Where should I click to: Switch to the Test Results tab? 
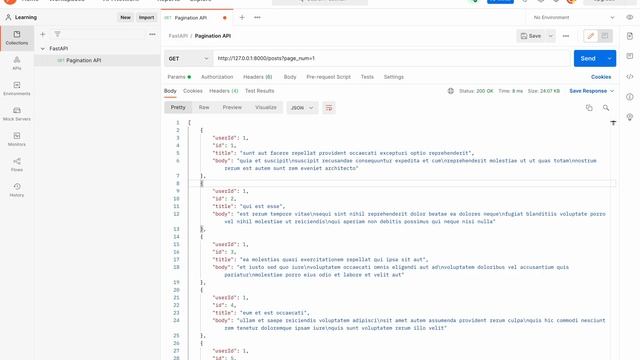click(x=260, y=91)
